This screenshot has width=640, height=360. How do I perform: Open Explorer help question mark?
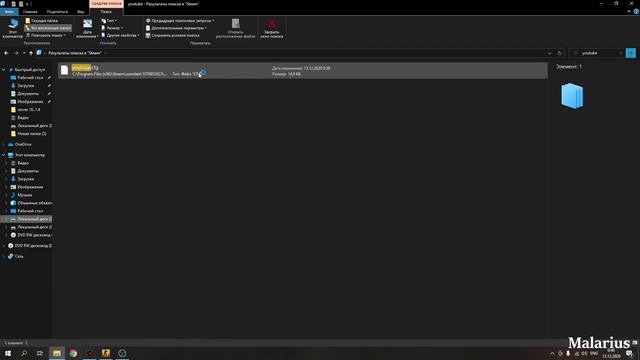[x=636, y=12]
